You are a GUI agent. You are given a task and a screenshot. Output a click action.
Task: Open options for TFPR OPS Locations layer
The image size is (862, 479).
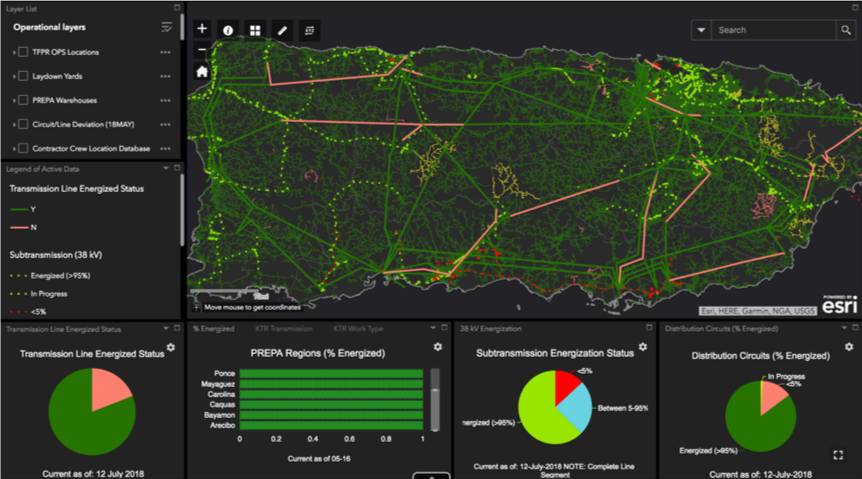(165, 52)
